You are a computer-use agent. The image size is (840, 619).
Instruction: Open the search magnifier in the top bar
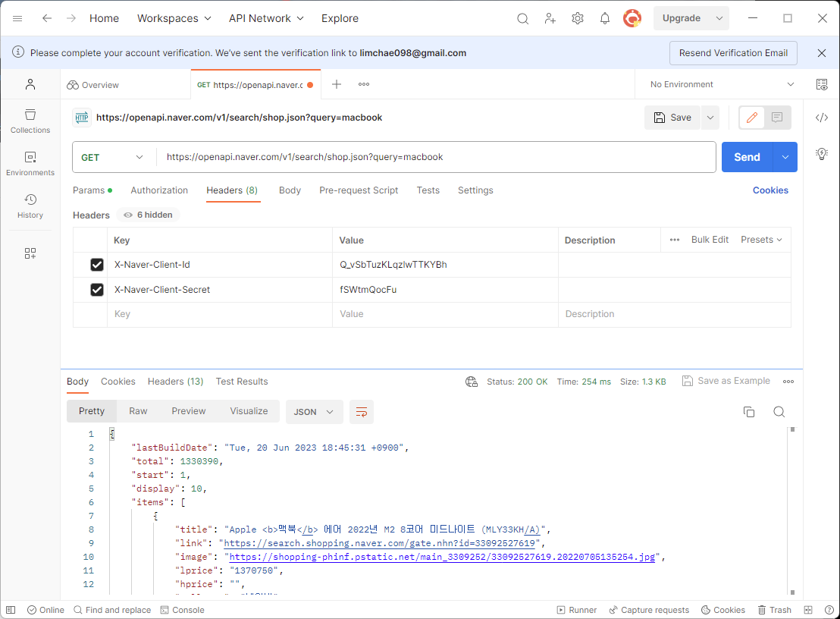pyautogui.click(x=523, y=19)
